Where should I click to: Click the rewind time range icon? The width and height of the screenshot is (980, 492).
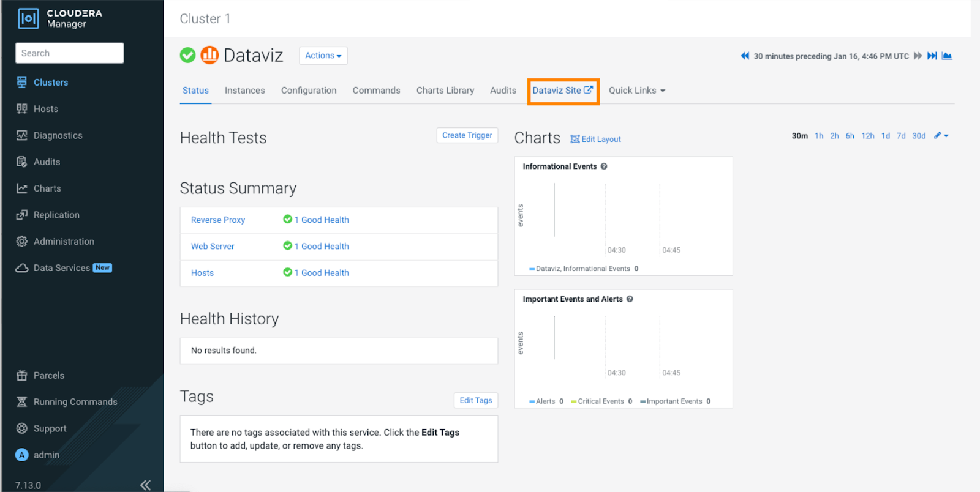[x=745, y=56]
